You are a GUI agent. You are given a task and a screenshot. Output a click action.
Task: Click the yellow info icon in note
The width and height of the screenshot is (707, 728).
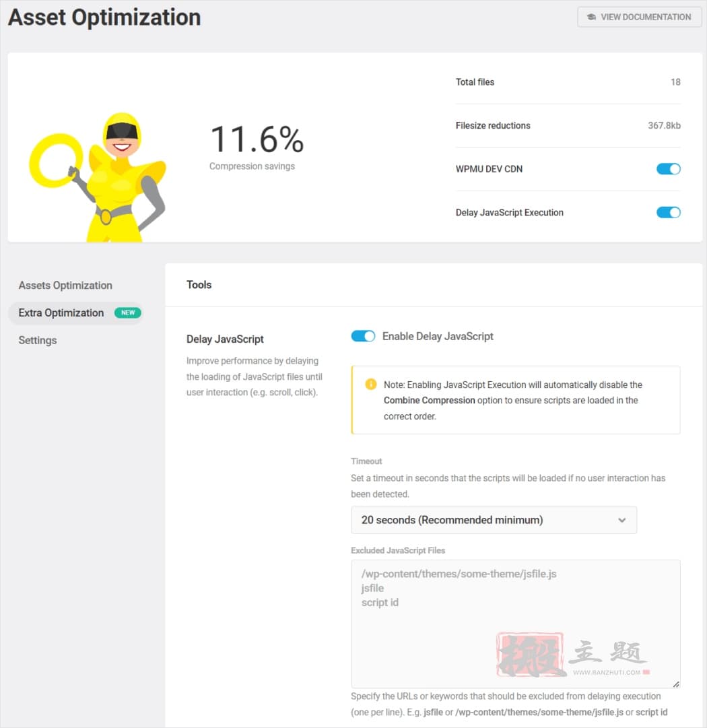click(371, 385)
